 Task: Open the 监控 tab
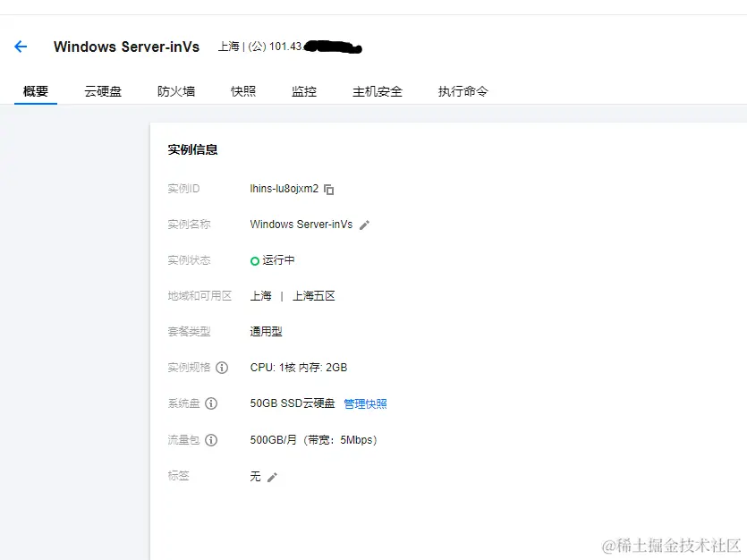click(304, 90)
